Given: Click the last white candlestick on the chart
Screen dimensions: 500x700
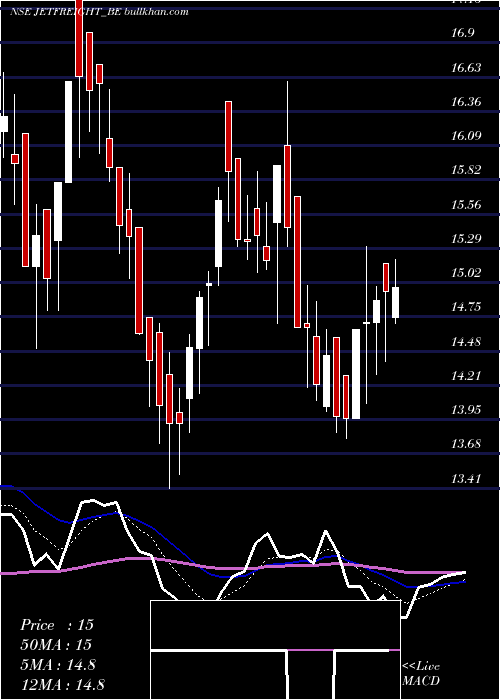Looking at the screenshot, I should click(395, 303).
